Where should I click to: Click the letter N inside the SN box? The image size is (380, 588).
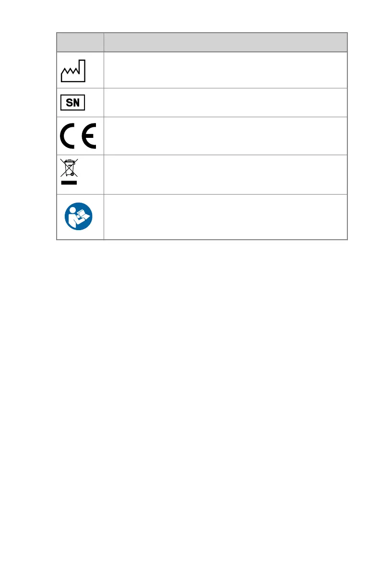pyautogui.click(x=77, y=102)
